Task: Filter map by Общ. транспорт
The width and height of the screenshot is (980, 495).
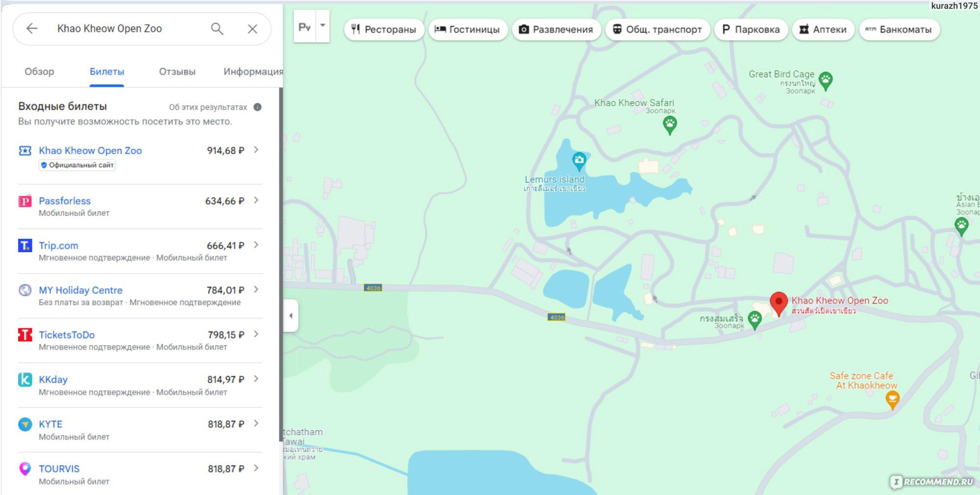Action: click(x=658, y=29)
